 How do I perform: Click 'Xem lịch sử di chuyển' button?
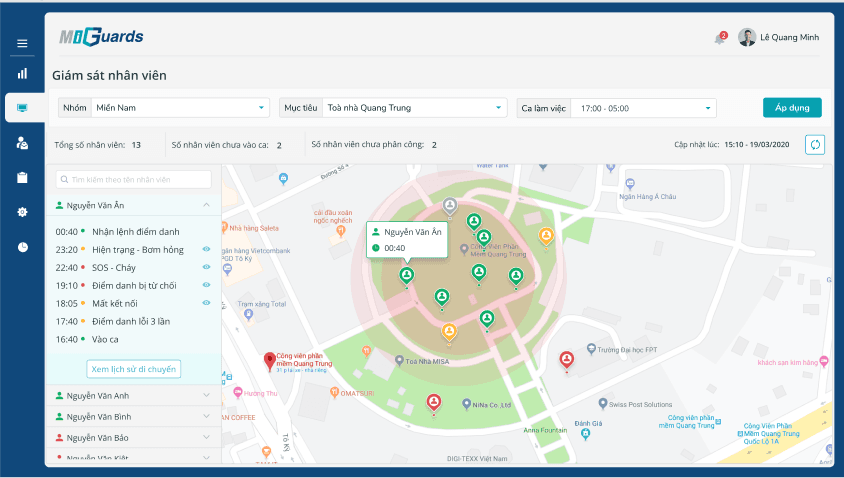[x=133, y=369]
